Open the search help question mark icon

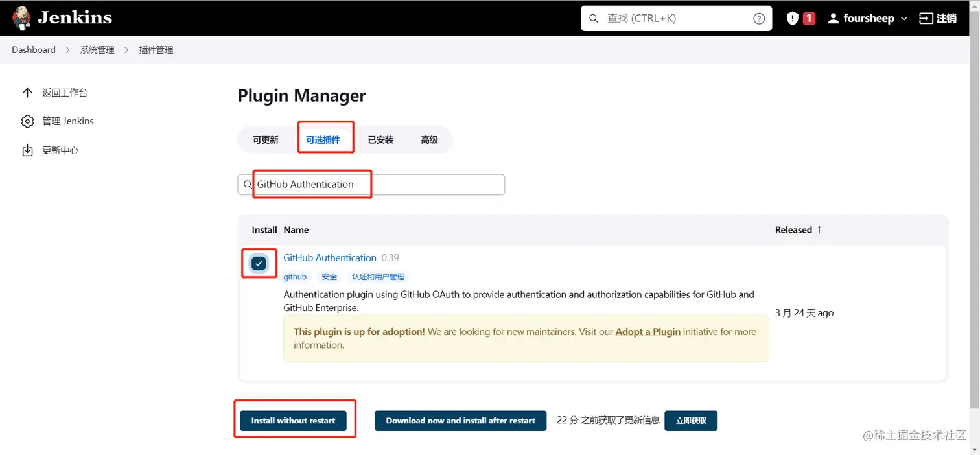(x=759, y=18)
